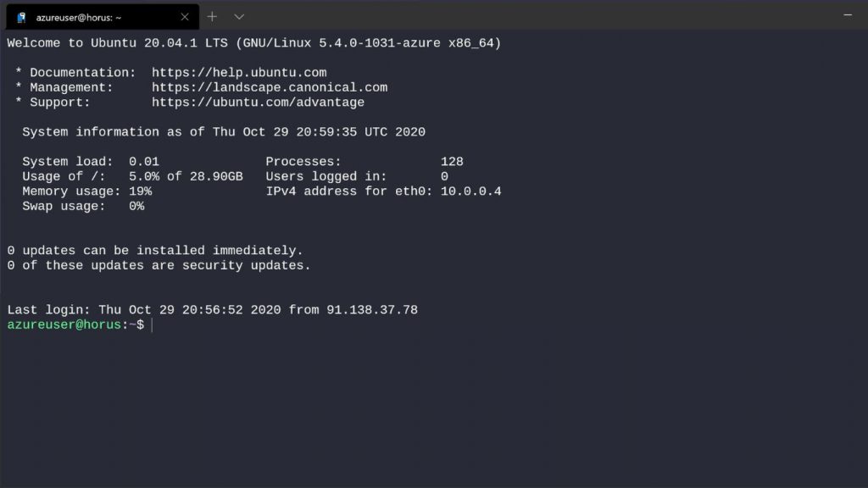Viewport: 868px width, 488px height.
Task: Click the System load value 0.01
Action: pos(144,162)
